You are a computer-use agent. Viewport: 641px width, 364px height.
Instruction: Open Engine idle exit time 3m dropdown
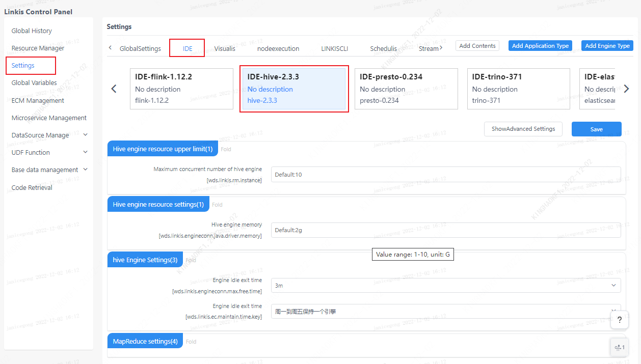click(x=445, y=286)
